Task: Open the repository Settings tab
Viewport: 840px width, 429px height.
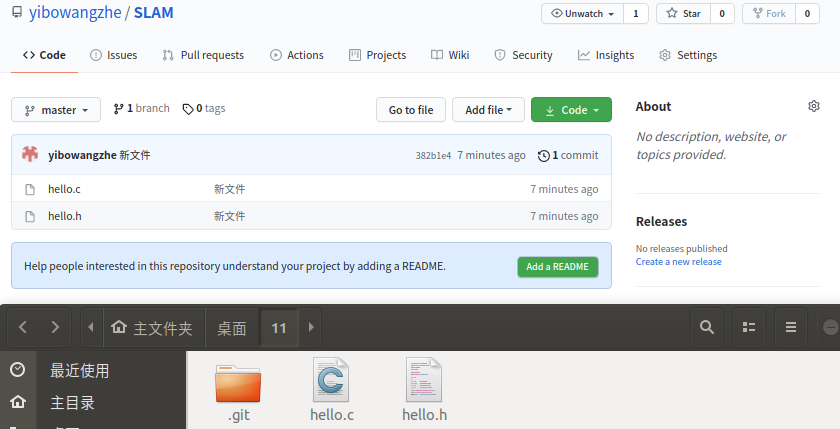Action: 688,55
